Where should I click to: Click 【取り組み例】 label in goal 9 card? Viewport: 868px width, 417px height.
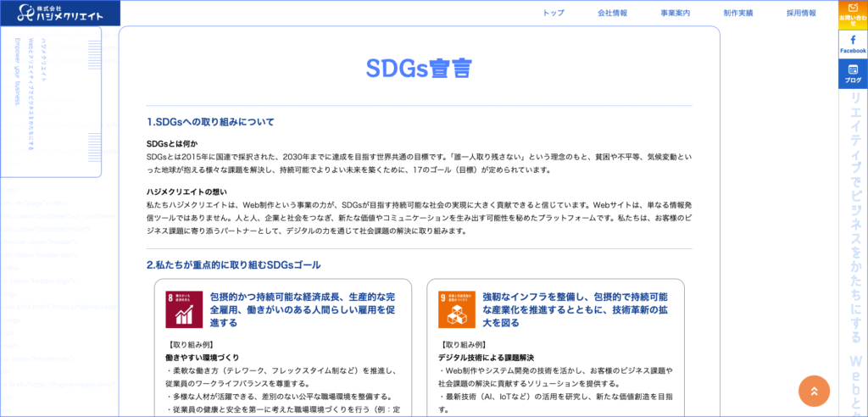pyautogui.click(x=462, y=344)
